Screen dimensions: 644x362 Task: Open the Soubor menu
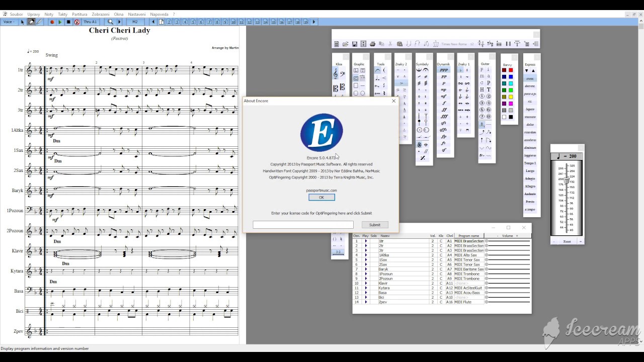tap(16, 15)
